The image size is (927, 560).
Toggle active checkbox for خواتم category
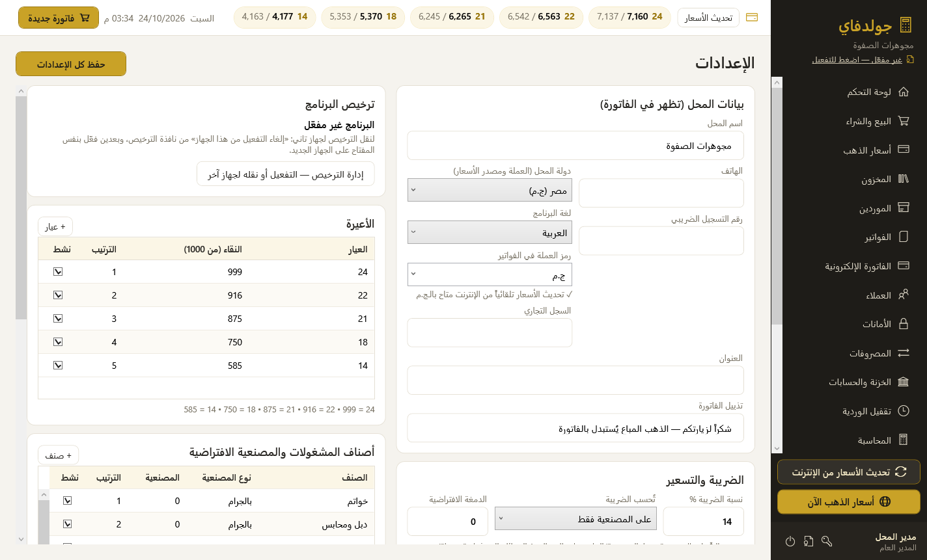tap(68, 501)
